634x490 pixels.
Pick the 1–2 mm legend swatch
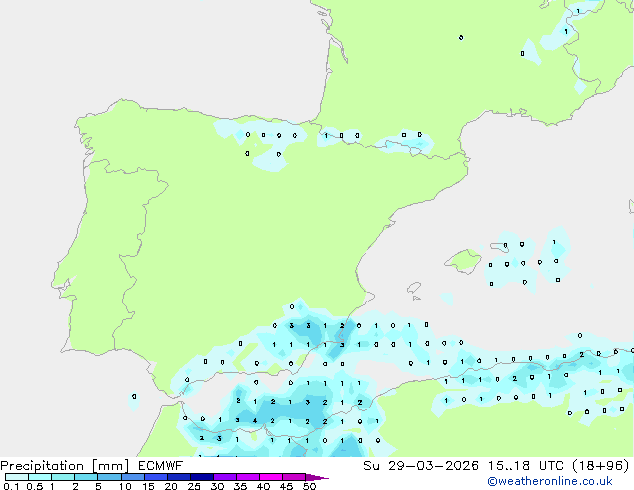tap(63, 477)
